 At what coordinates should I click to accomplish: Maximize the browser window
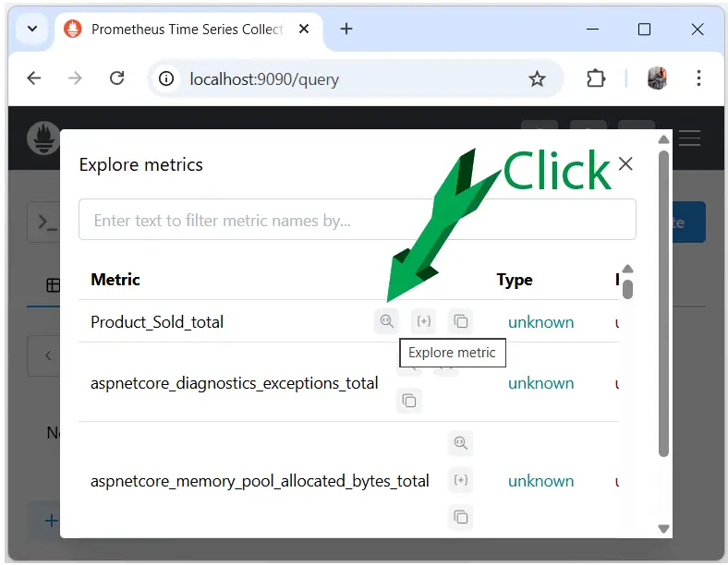pyautogui.click(x=644, y=30)
